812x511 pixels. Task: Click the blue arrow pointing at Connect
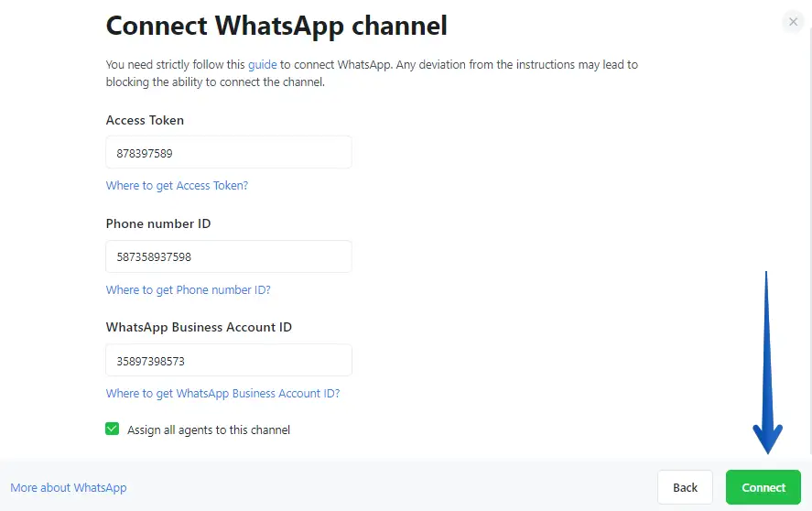[x=767, y=366]
